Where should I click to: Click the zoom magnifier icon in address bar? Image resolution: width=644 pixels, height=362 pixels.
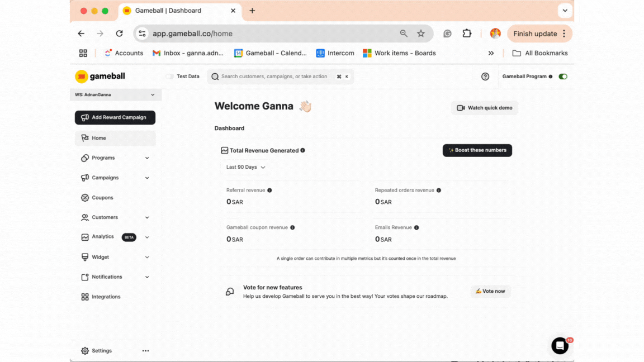(x=404, y=34)
